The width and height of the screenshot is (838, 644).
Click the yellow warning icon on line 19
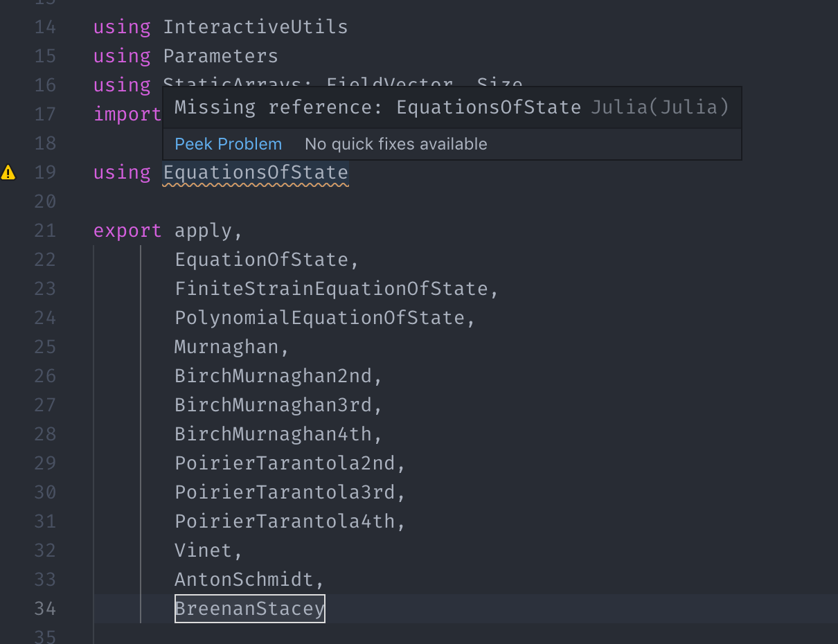tap(8, 172)
